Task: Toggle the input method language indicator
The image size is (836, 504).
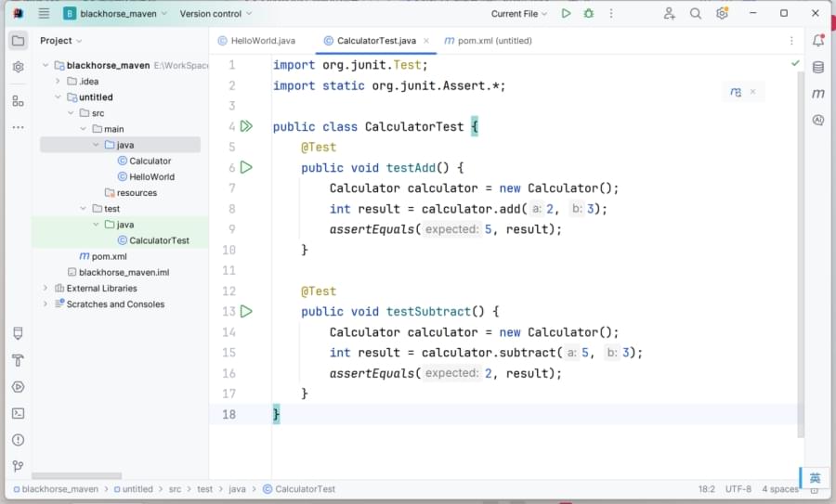Action: (815, 478)
